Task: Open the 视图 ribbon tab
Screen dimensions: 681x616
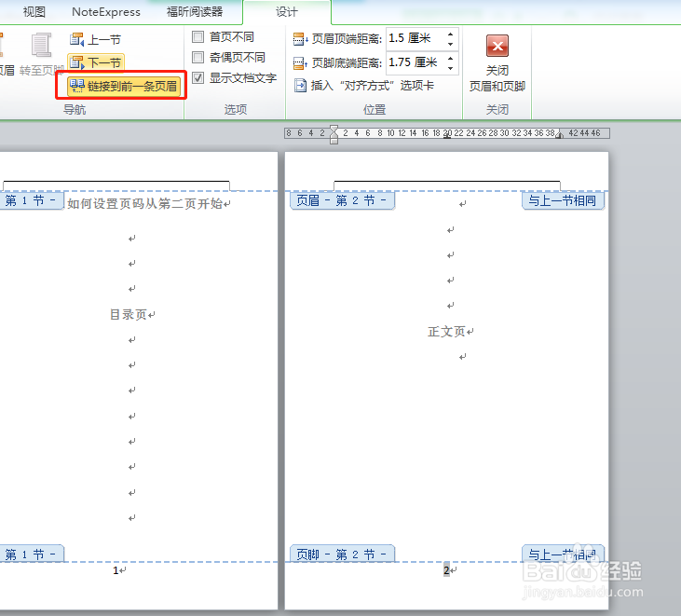Action: [34, 12]
